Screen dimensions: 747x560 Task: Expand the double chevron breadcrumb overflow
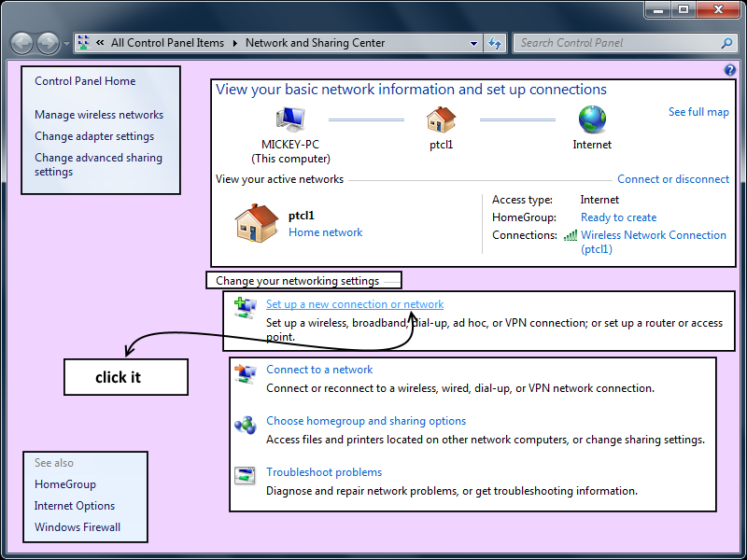coord(100,42)
